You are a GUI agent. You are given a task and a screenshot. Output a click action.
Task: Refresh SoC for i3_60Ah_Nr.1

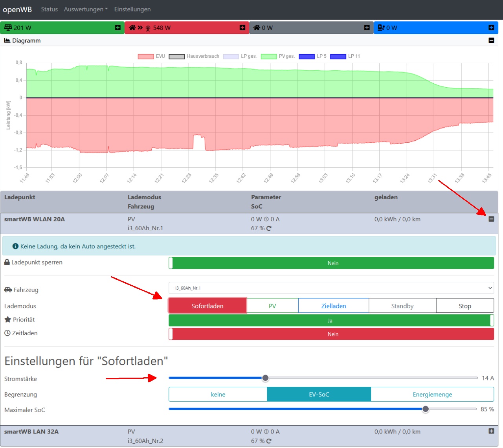[x=269, y=228]
